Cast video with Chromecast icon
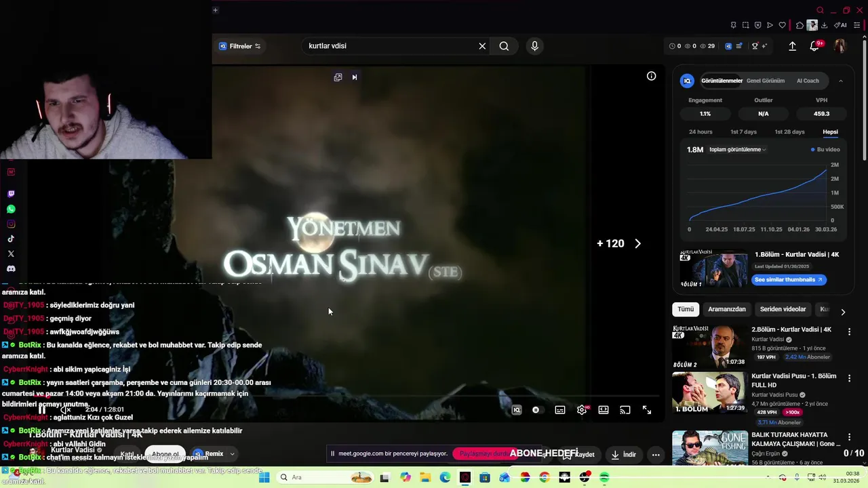The width and height of the screenshot is (868, 488). 625,410
